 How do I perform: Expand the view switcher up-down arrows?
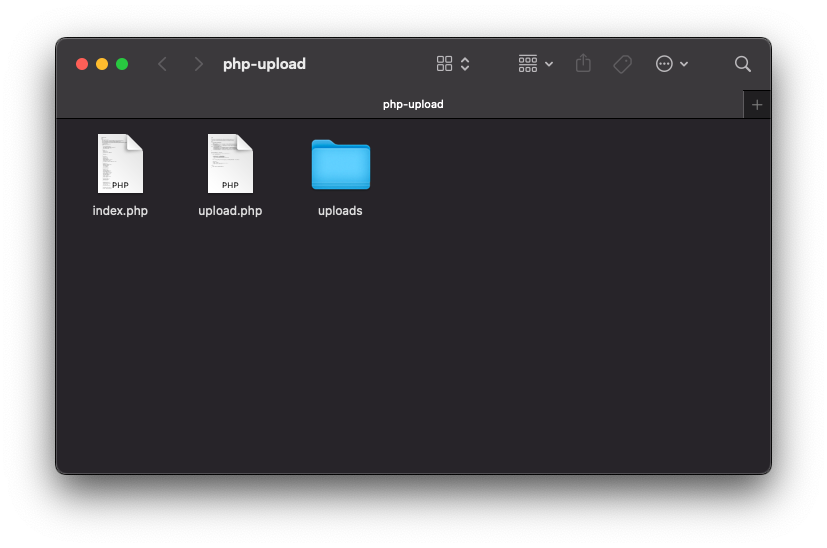pos(465,64)
